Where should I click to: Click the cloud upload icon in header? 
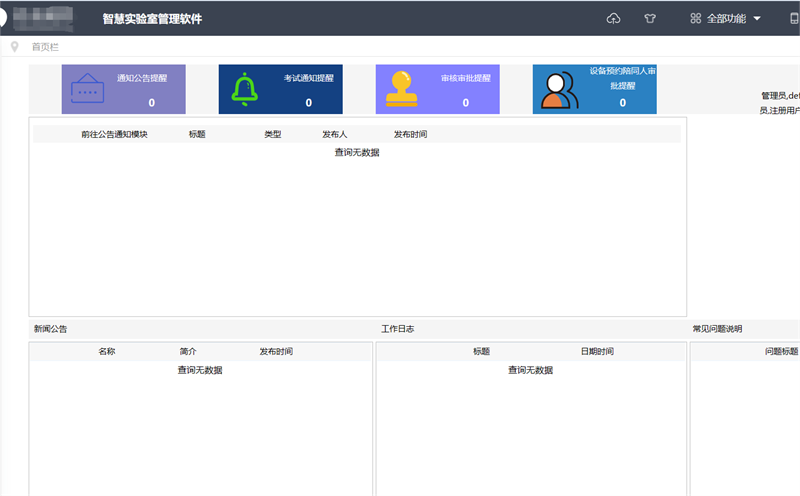pos(614,18)
